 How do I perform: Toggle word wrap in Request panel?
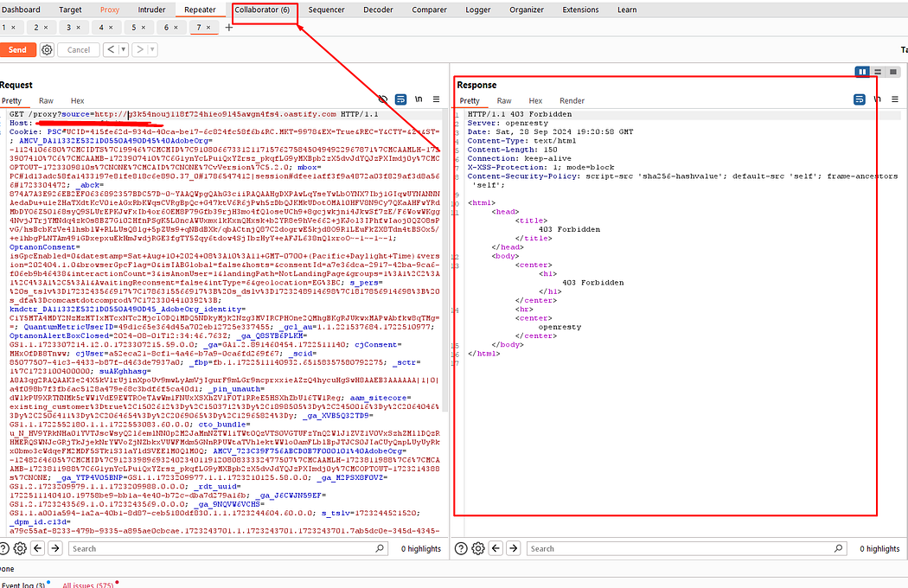click(400, 99)
